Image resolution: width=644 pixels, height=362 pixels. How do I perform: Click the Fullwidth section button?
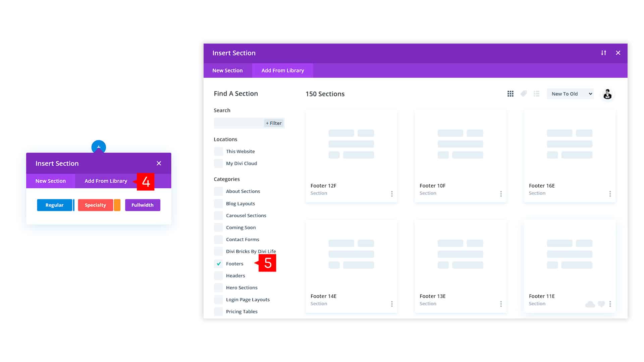click(x=143, y=205)
